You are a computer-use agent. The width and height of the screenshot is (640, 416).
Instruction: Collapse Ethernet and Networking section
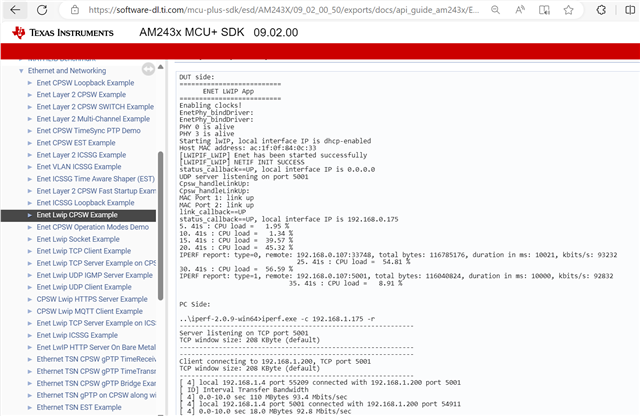(x=21, y=71)
